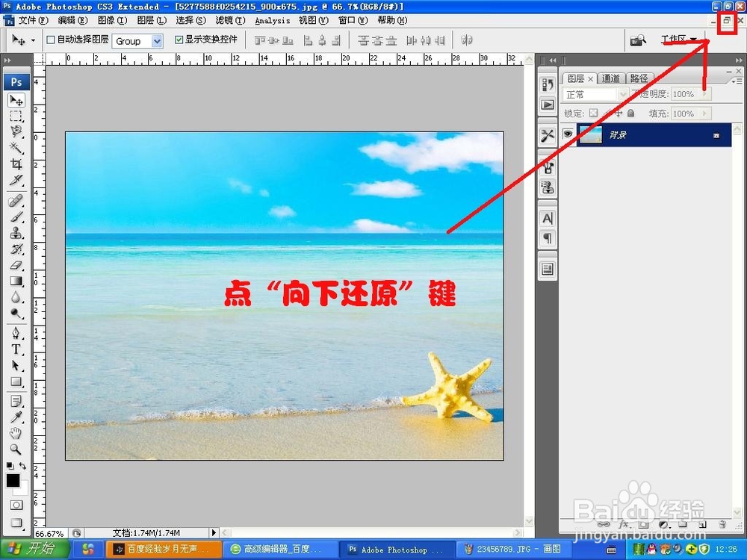The height and width of the screenshot is (560, 747).
Task: Expand the 填充 opacity dropdown arrow
Action: [705, 113]
